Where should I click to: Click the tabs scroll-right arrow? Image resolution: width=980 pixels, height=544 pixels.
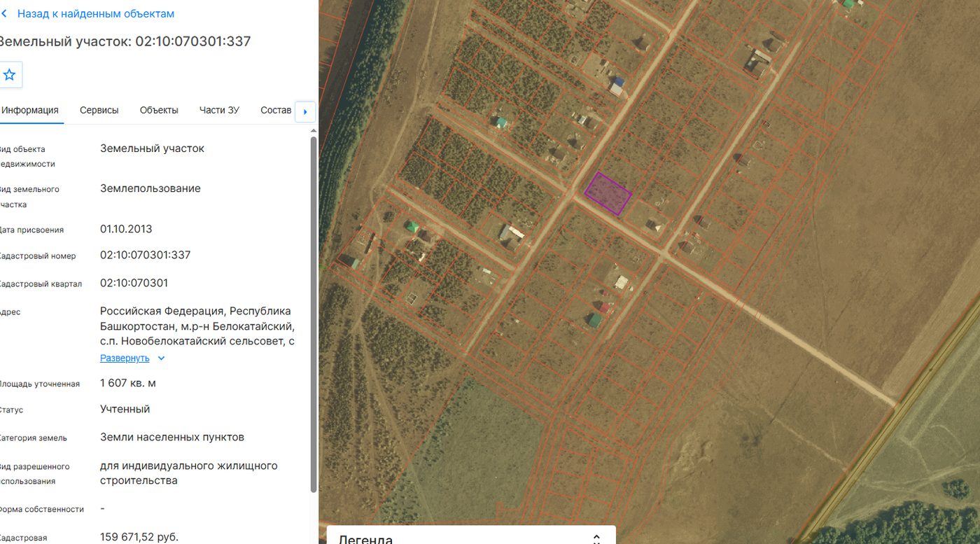305,112
